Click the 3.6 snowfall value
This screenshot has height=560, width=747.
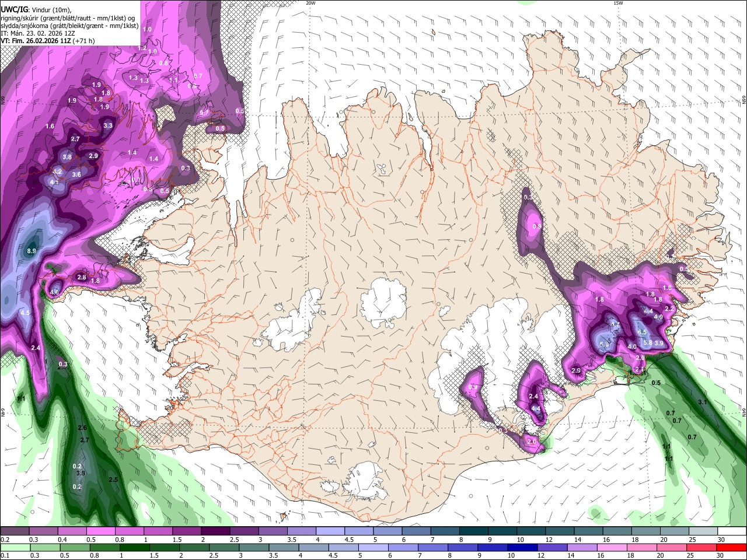point(76,174)
